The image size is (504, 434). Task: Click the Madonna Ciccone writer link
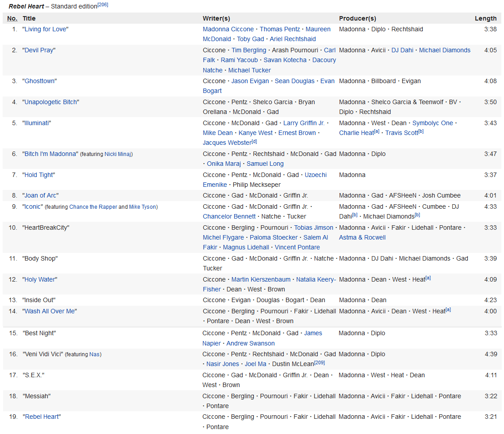click(228, 29)
